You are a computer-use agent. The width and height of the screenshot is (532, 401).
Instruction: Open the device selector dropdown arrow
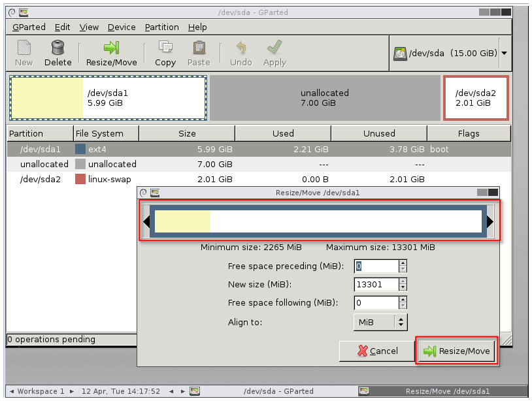click(505, 53)
